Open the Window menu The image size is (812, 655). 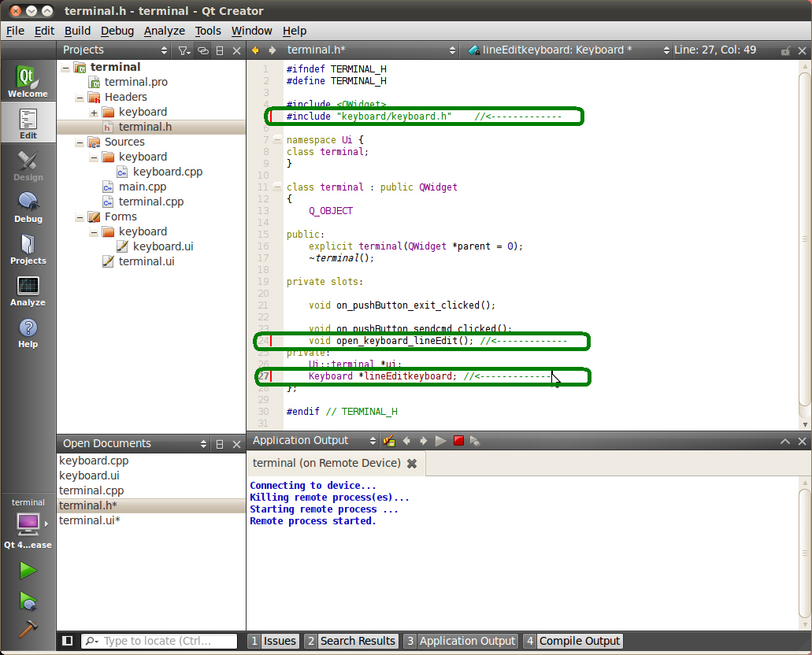coord(251,31)
